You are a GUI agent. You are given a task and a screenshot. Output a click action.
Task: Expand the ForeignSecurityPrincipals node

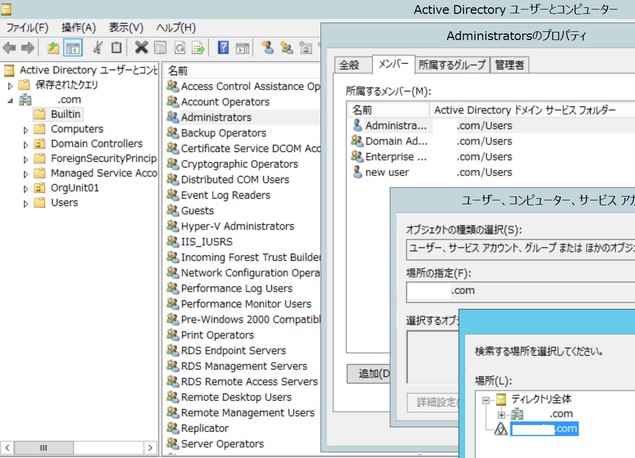click(26, 160)
